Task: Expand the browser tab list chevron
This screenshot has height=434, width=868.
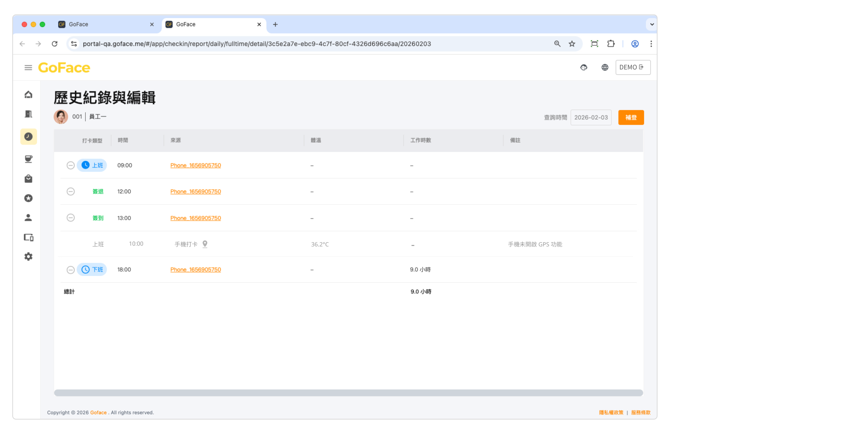Action: coord(652,24)
